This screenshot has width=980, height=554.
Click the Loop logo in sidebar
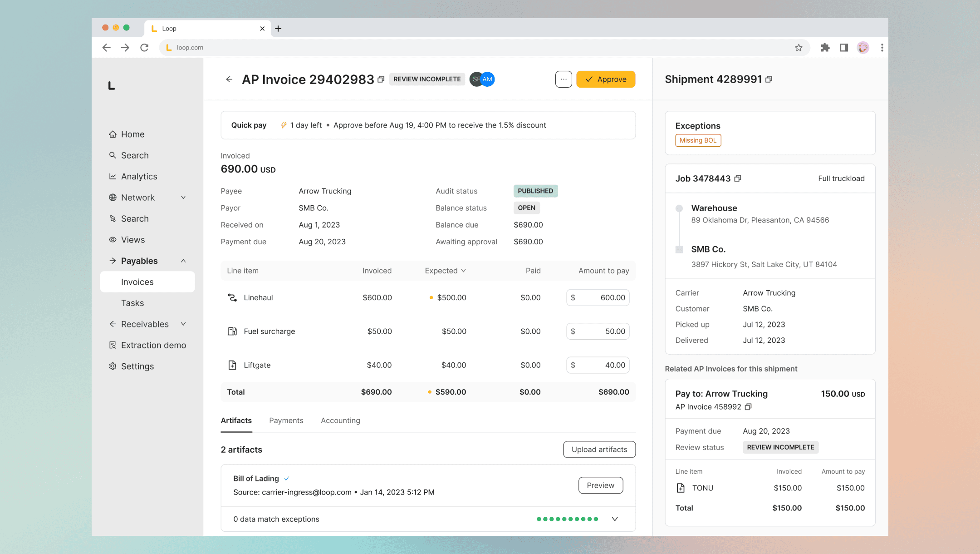pyautogui.click(x=112, y=86)
